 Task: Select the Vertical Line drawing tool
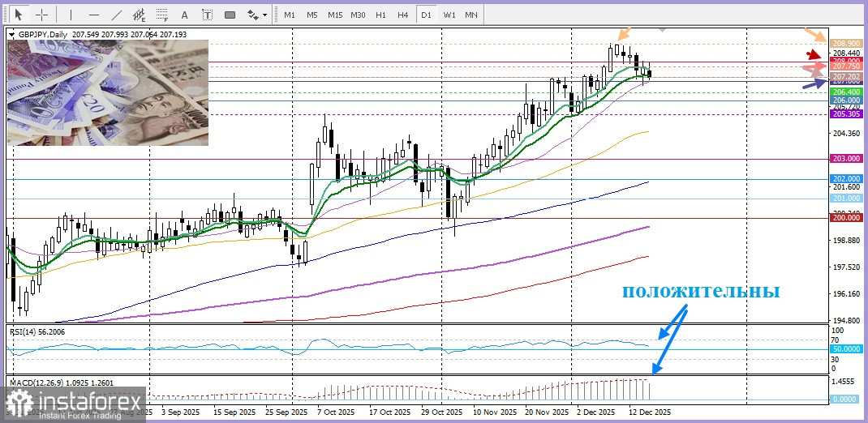pos(72,15)
